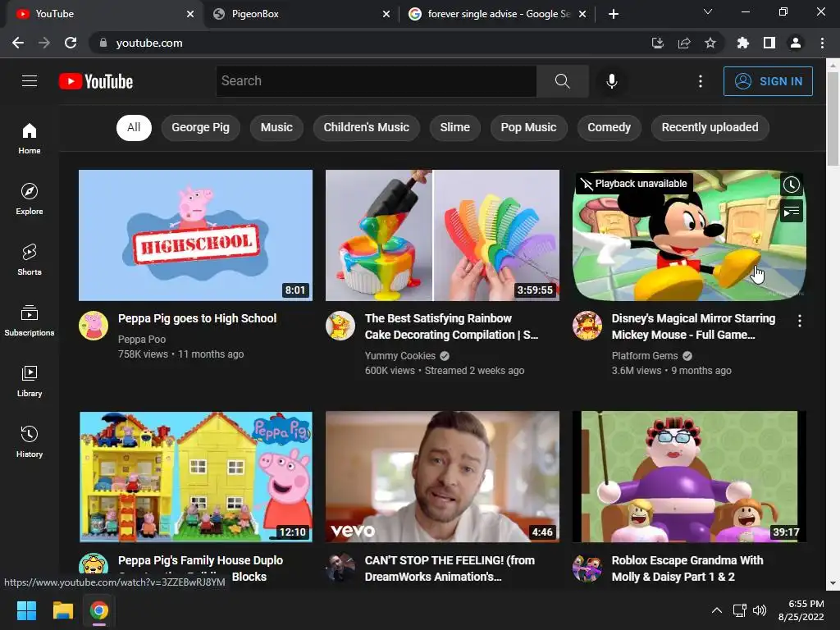
Task: Click Platform Gems channel avatar
Action: pos(587,326)
